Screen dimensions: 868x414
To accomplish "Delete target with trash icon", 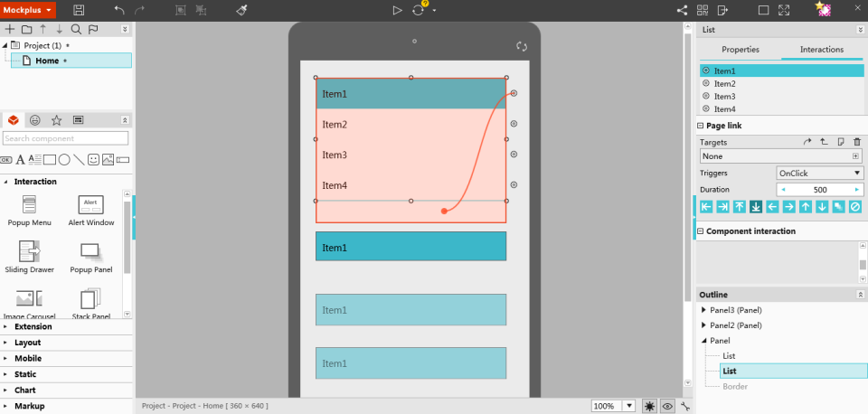I will click(x=857, y=142).
